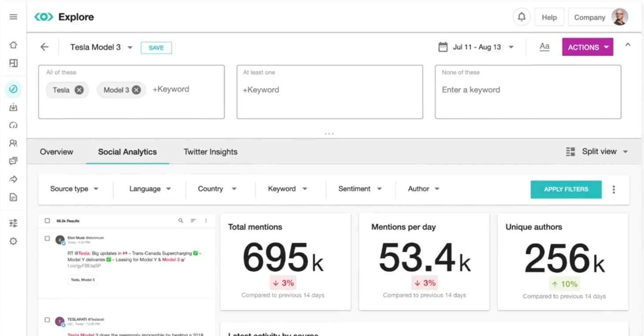Remove the Tesla keyword chip
The image size is (644, 336).
79,90
